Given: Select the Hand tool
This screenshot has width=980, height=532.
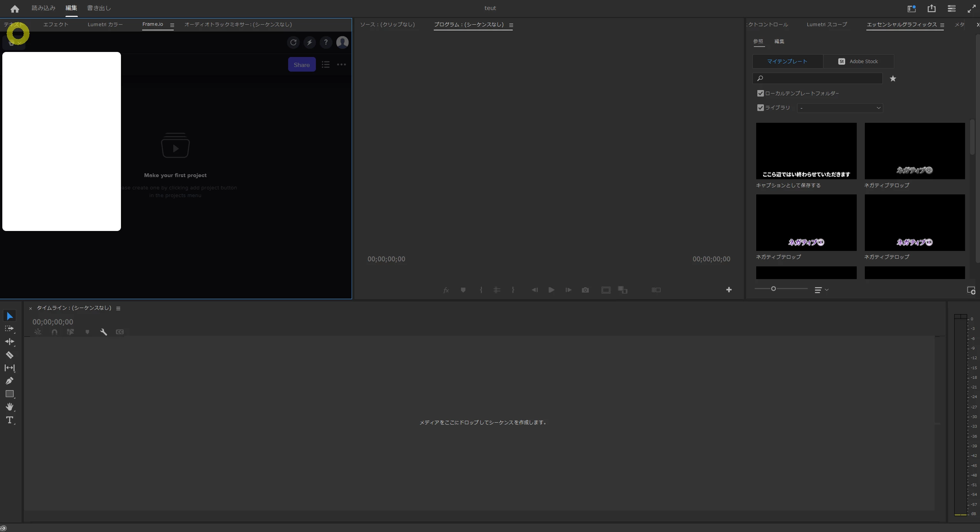Looking at the screenshot, I should point(10,407).
